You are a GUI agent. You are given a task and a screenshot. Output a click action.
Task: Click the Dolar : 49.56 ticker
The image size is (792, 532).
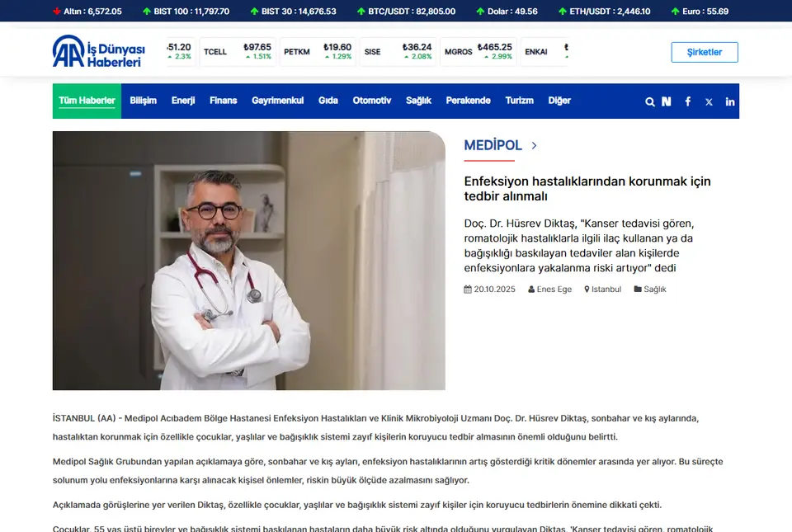pos(512,11)
